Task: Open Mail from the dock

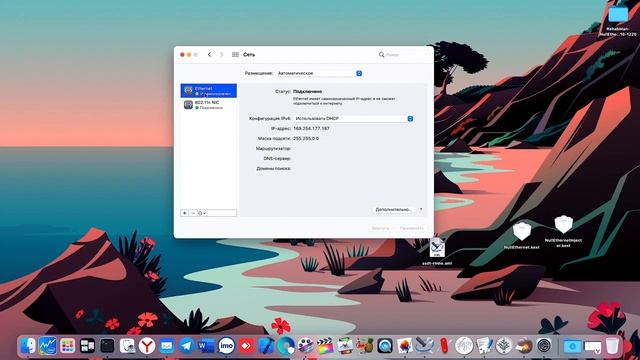Action: (167, 346)
